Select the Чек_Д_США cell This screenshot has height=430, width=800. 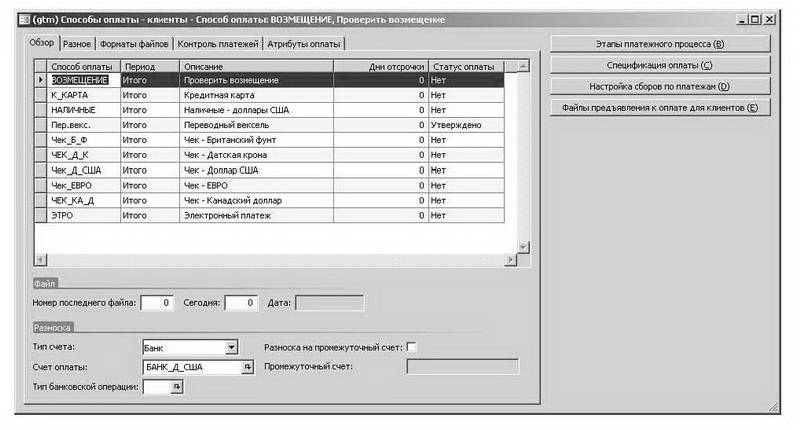coord(84,170)
